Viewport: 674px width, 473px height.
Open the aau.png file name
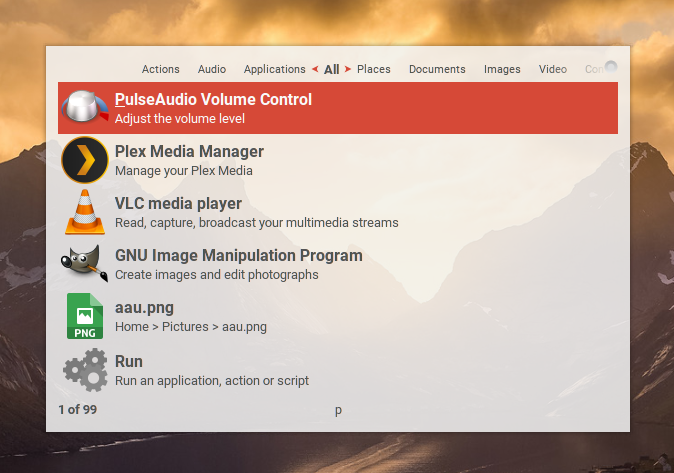coord(144,308)
